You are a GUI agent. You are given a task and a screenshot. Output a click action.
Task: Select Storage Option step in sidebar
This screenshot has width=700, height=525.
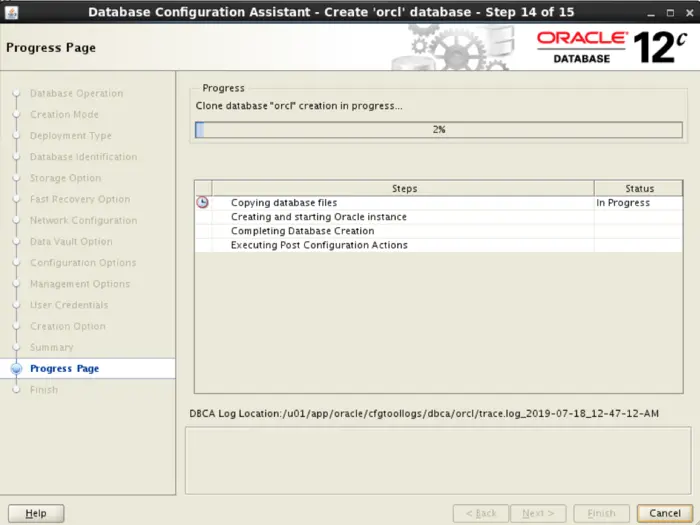65,178
